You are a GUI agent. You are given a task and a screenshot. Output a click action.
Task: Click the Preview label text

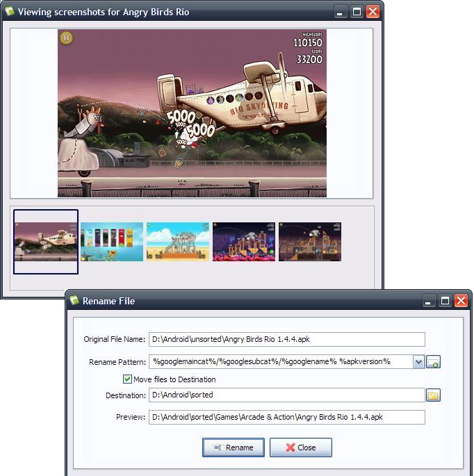[131, 417]
